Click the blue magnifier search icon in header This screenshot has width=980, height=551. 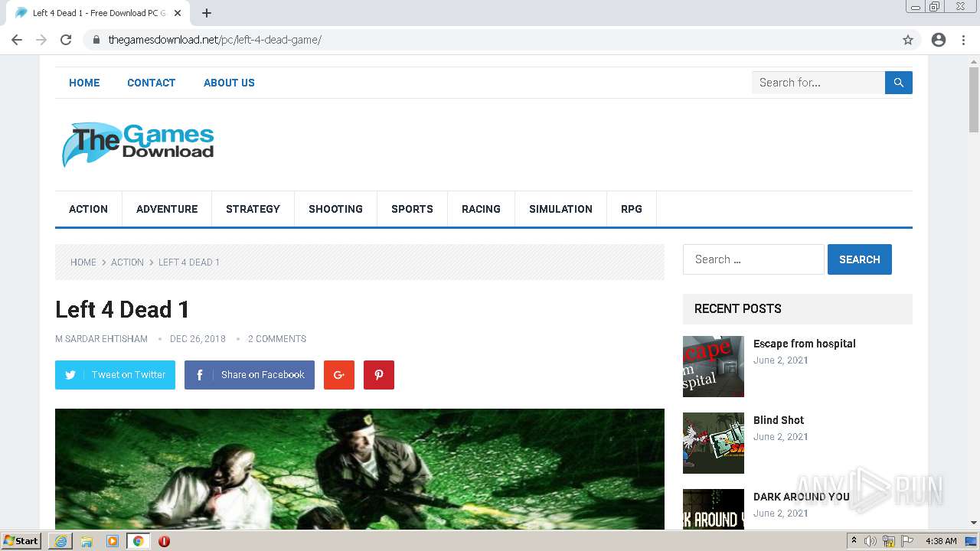click(899, 83)
